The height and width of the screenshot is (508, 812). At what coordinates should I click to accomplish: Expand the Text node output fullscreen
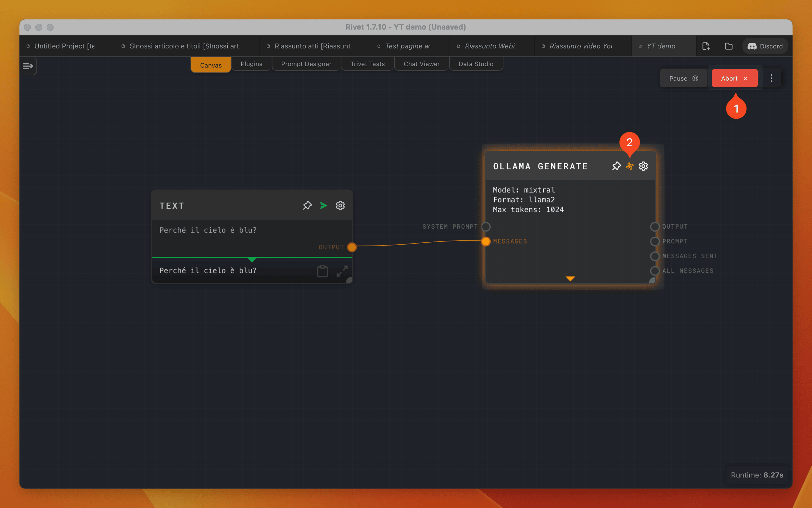[342, 271]
